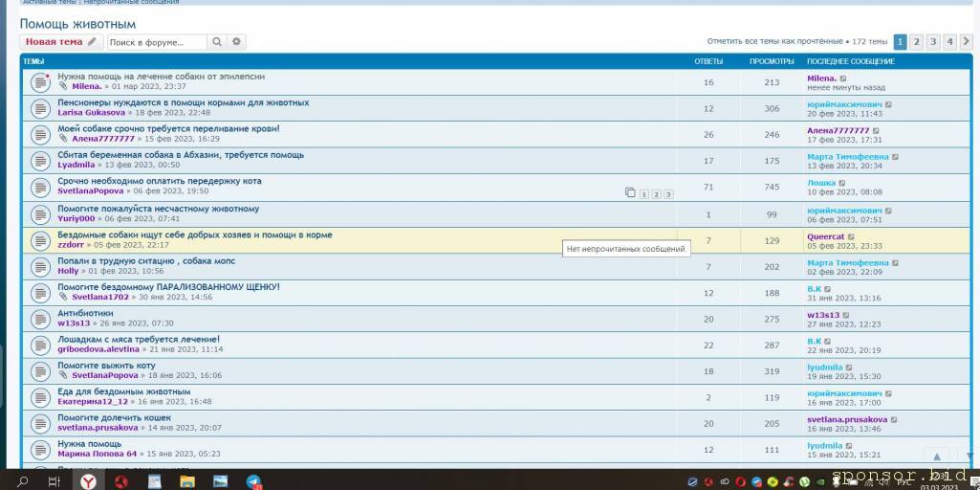Go to last post by Milena. icon
Screen dimensions: 980x490
(843, 78)
